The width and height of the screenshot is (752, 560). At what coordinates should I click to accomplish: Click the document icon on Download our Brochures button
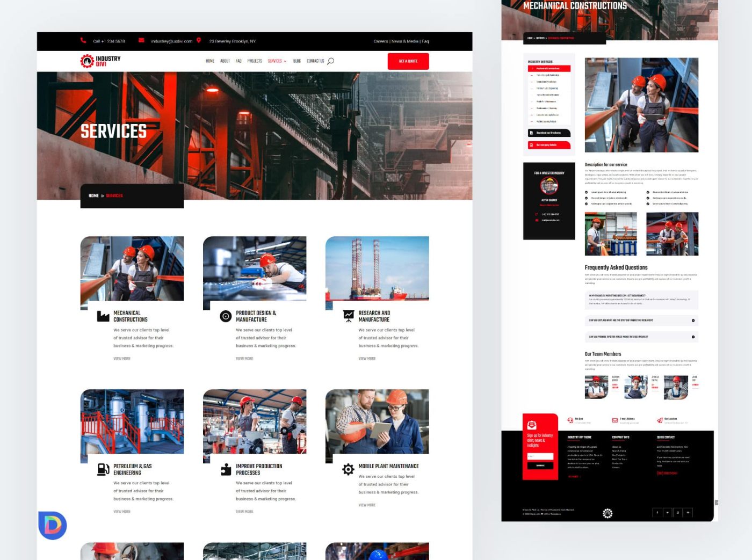click(532, 133)
